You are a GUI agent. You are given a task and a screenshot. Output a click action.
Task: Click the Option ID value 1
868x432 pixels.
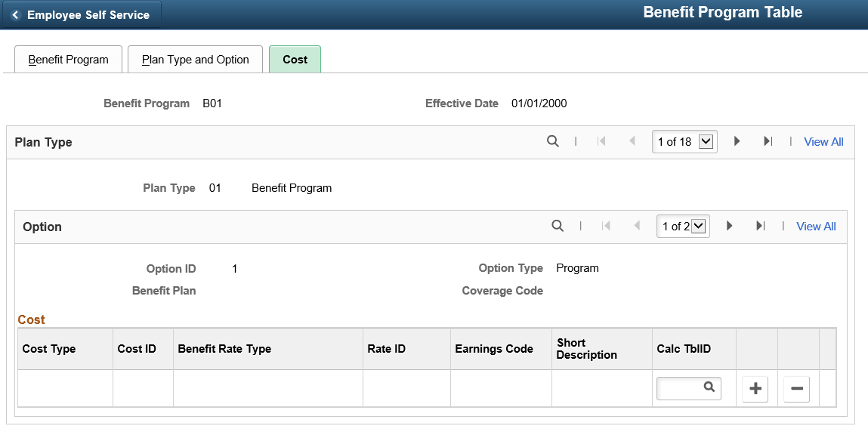click(x=235, y=270)
